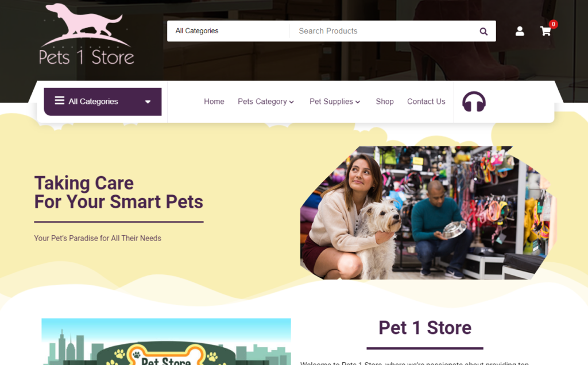Expand the purple All Categories dropdown arrow
588x365 pixels.
click(x=148, y=102)
